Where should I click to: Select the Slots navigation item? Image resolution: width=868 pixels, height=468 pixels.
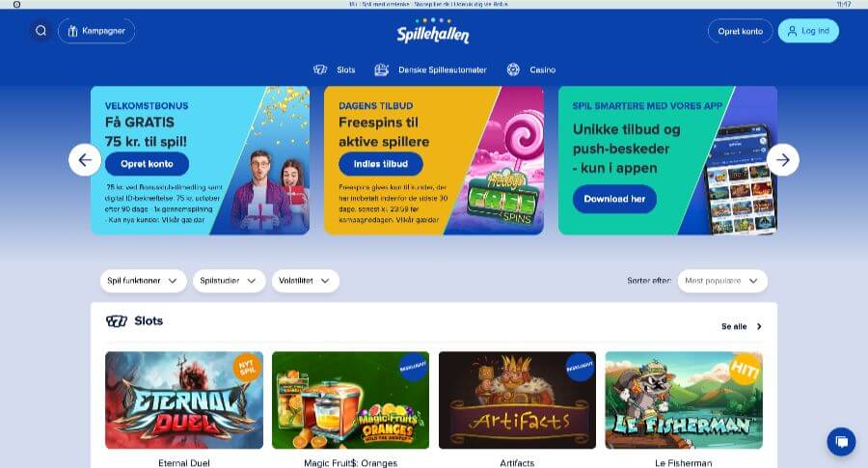coord(335,69)
